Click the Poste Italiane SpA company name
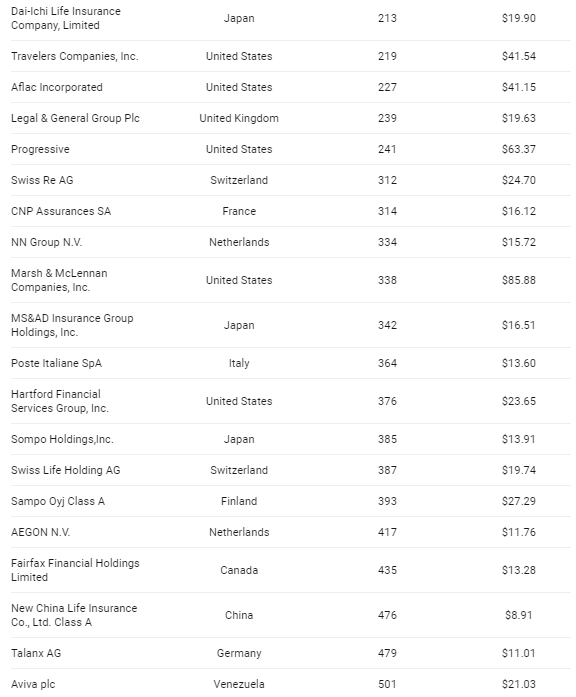The image size is (576, 697). (56, 363)
